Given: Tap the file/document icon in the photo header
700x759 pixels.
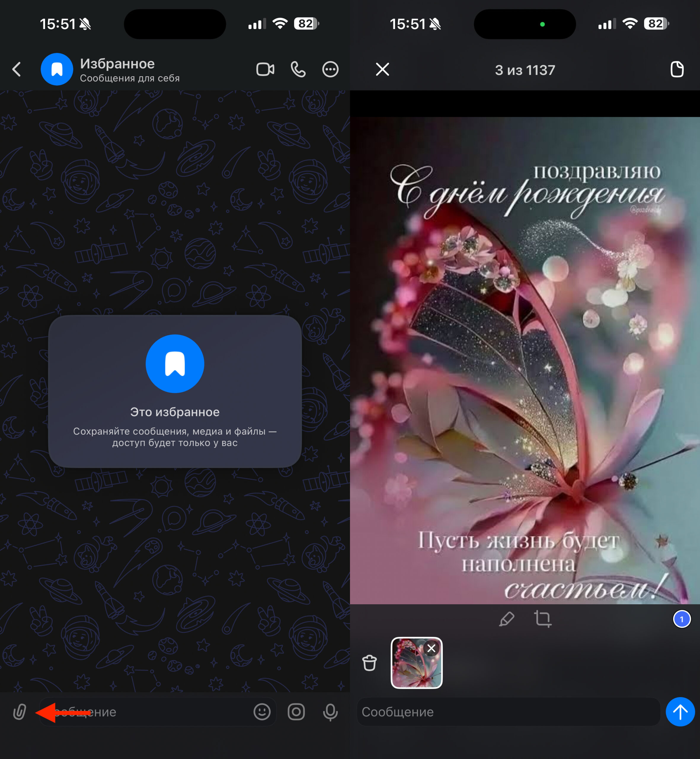Looking at the screenshot, I should tap(677, 69).
